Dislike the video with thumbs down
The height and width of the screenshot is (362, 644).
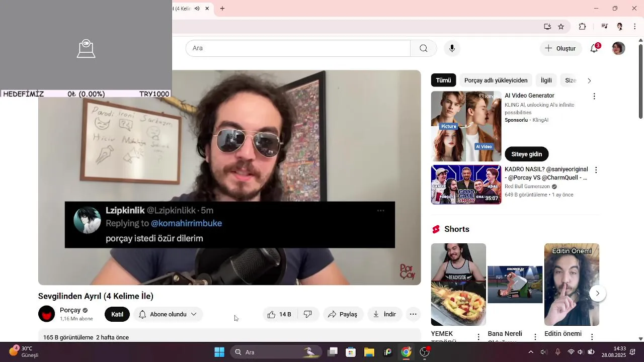point(308,314)
